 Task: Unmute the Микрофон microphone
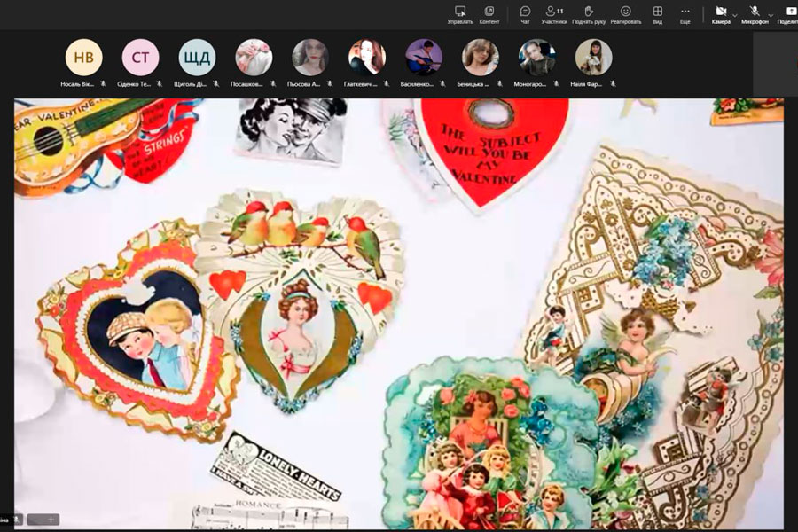coord(755,15)
